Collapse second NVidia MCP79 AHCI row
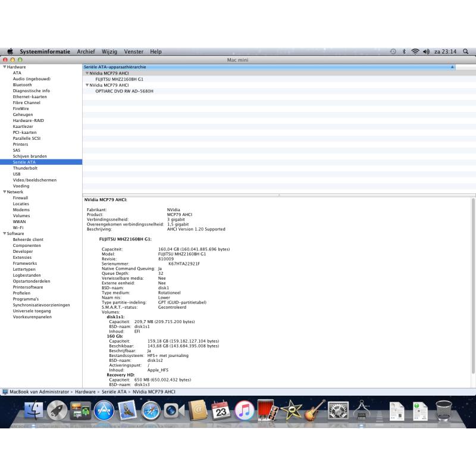The height and width of the screenshot is (476, 476). pos(87,85)
